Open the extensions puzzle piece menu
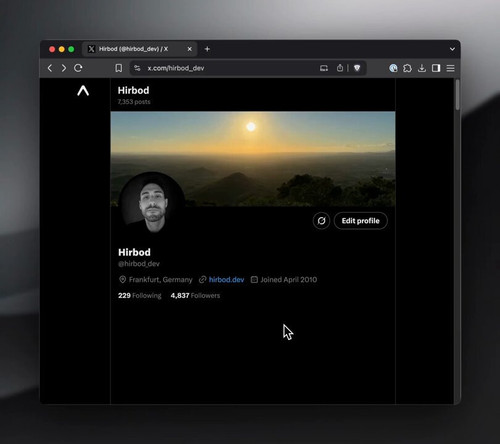 [407, 68]
